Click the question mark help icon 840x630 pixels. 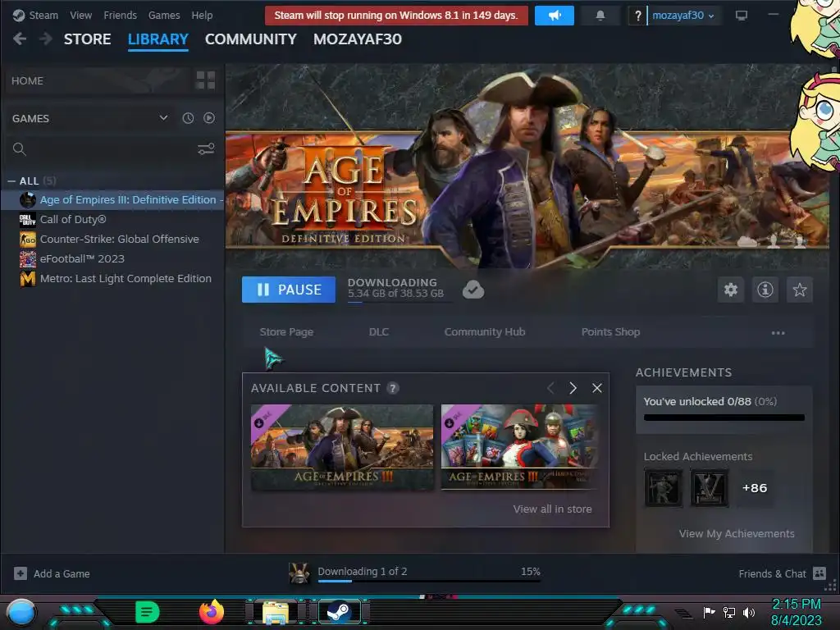(637, 16)
